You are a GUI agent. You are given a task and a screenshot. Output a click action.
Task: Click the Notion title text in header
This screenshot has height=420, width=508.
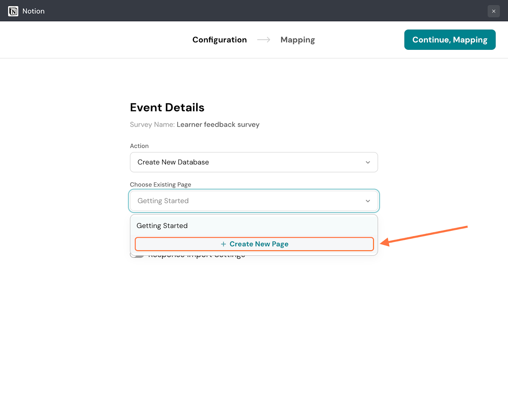coord(33,11)
